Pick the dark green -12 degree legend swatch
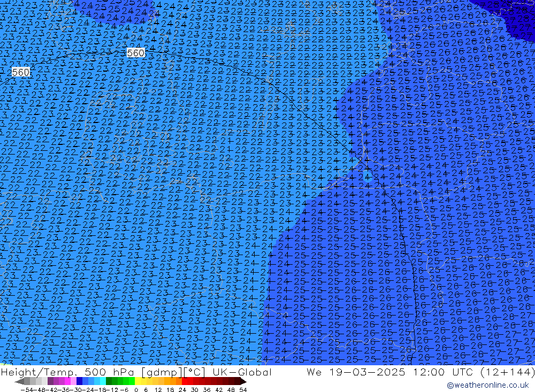The height and width of the screenshot is (392, 535). (x=109, y=381)
